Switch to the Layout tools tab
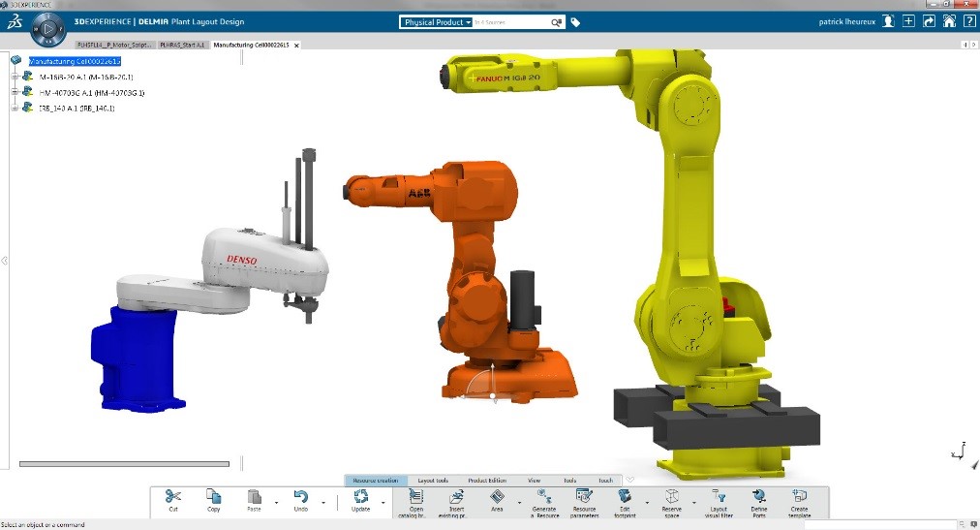 coord(433,480)
